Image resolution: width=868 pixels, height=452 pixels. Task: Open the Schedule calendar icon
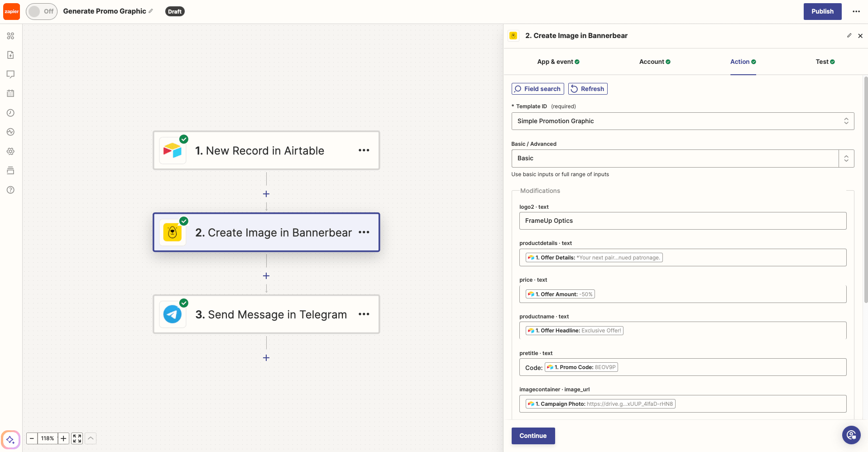click(x=10, y=93)
